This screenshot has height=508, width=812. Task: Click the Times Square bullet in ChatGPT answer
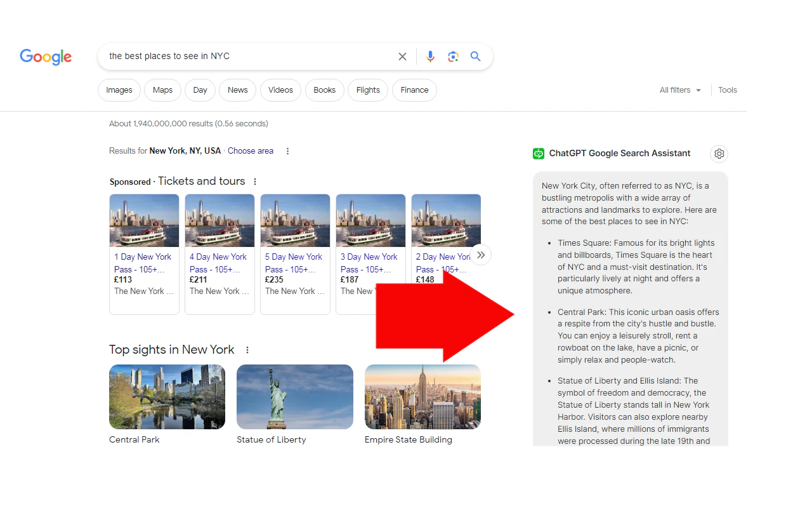636,267
